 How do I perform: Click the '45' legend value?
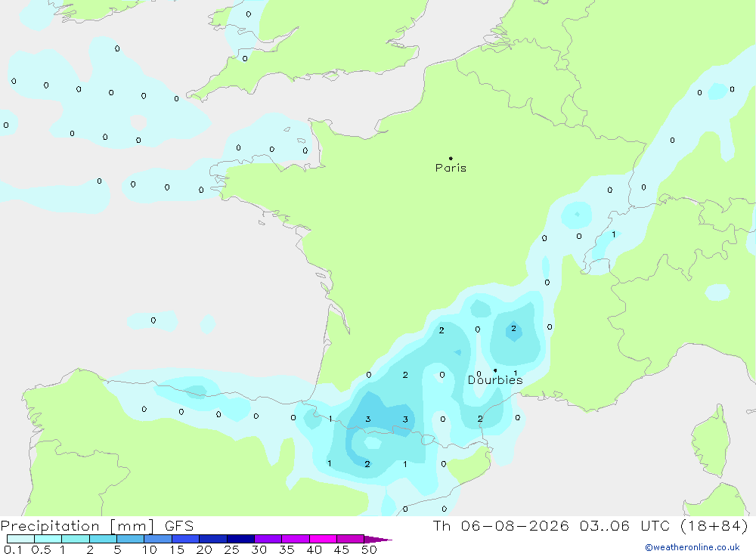(342, 549)
